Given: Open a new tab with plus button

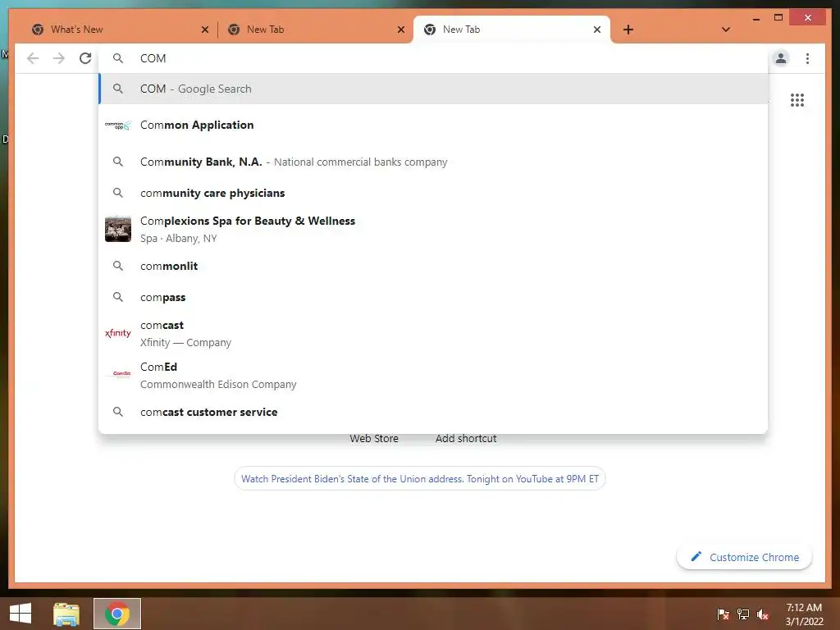Looking at the screenshot, I should (628, 30).
